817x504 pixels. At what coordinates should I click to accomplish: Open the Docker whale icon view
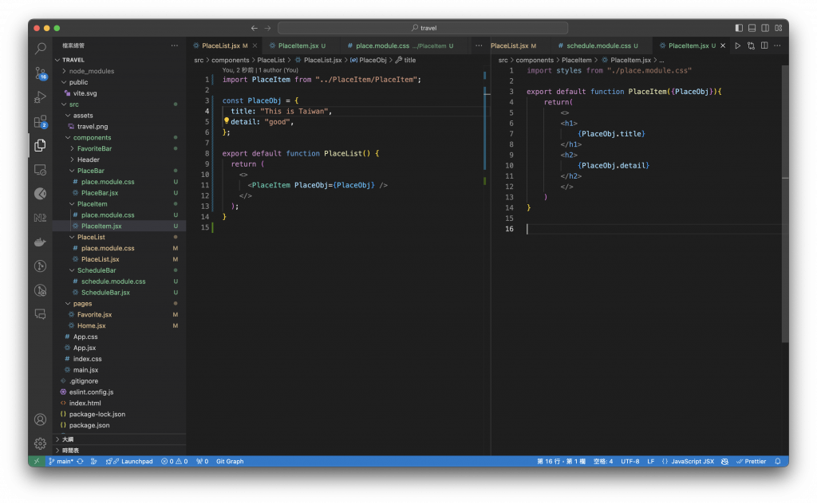[40, 242]
